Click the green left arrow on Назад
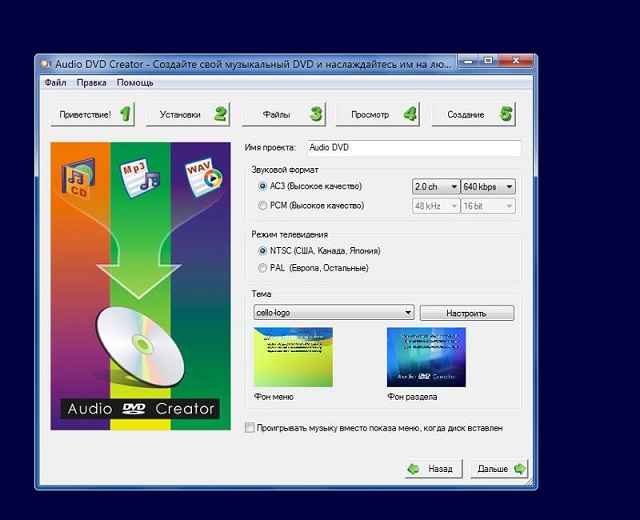This screenshot has height=520, width=640. 413,469
